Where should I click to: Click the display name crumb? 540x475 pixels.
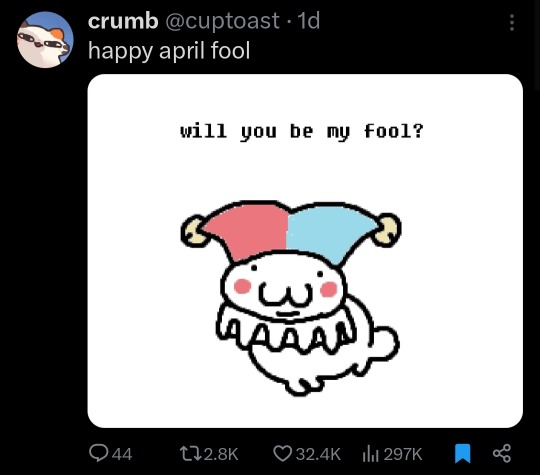point(123,21)
